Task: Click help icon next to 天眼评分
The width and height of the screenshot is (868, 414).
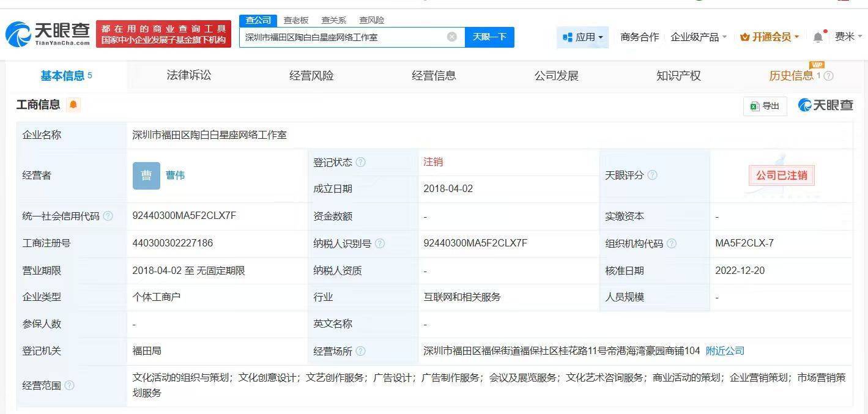Action: tap(652, 175)
